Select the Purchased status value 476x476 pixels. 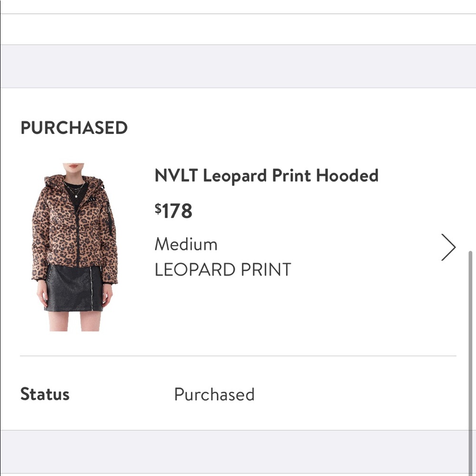(215, 394)
